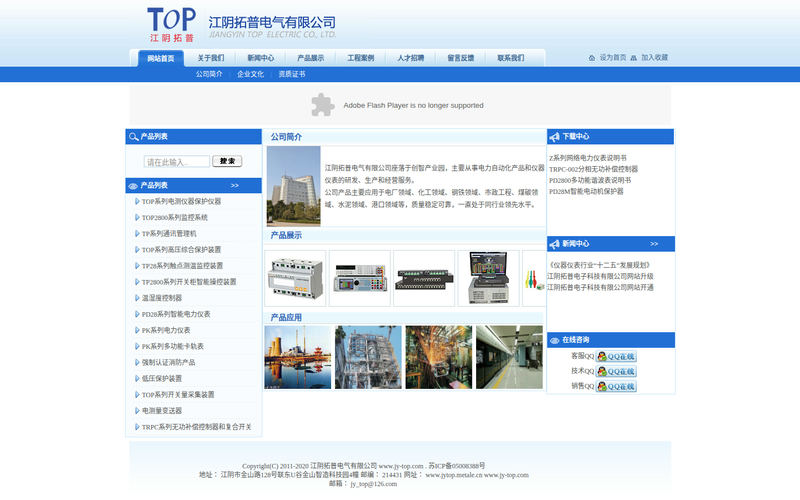Click the megaphone icon beside 下载中心
Image resolution: width=800 pixels, height=500 pixels.
tap(555, 137)
